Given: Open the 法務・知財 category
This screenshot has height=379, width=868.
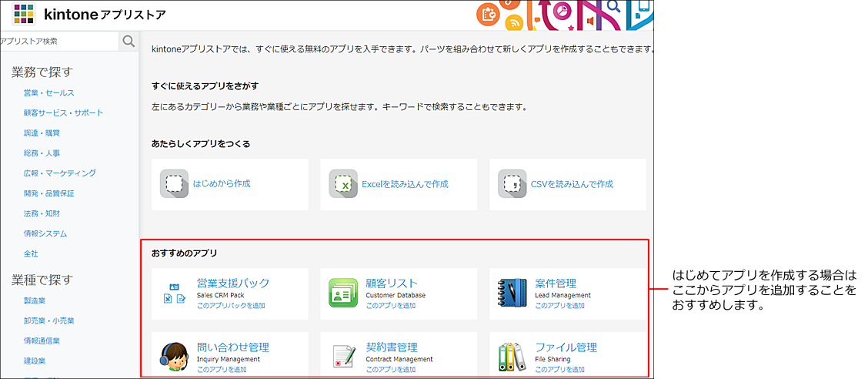Looking at the screenshot, I should [42, 213].
